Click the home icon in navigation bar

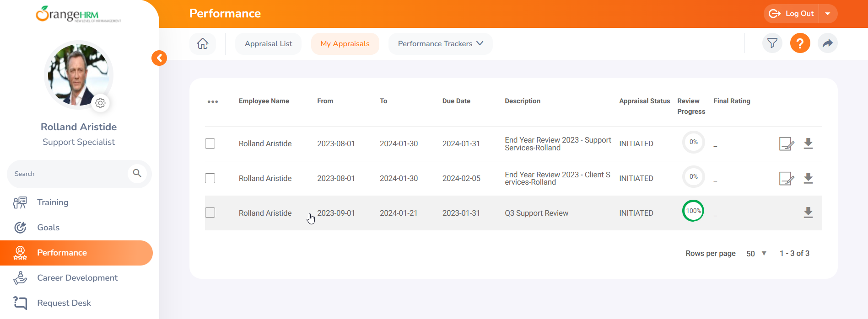[x=203, y=43]
